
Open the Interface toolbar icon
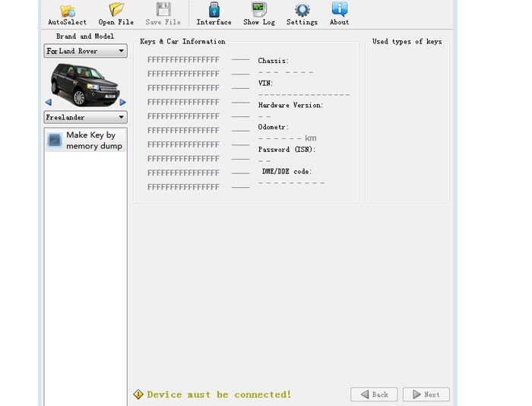[214, 10]
